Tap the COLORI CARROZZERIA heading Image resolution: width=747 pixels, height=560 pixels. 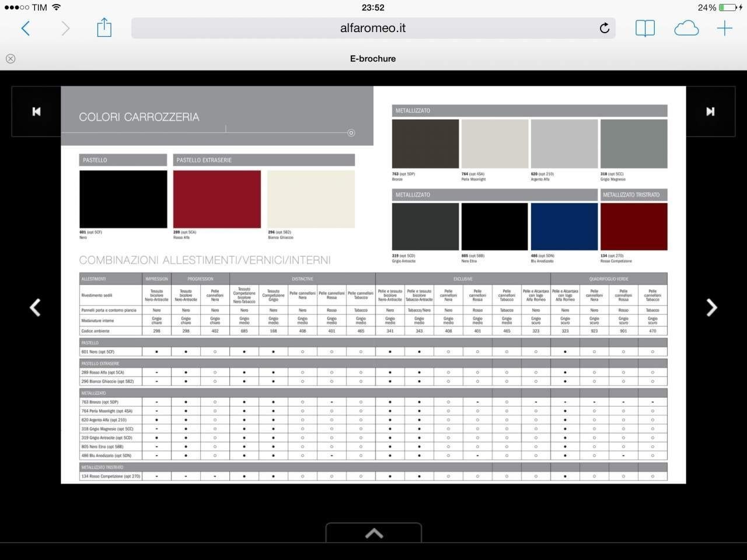coord(139,117)
